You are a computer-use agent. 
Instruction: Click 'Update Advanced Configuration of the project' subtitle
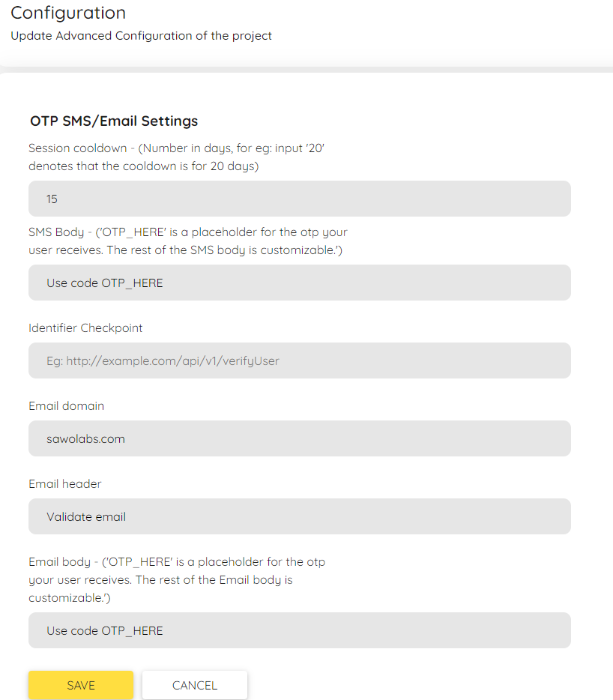[x=141, y=36]
